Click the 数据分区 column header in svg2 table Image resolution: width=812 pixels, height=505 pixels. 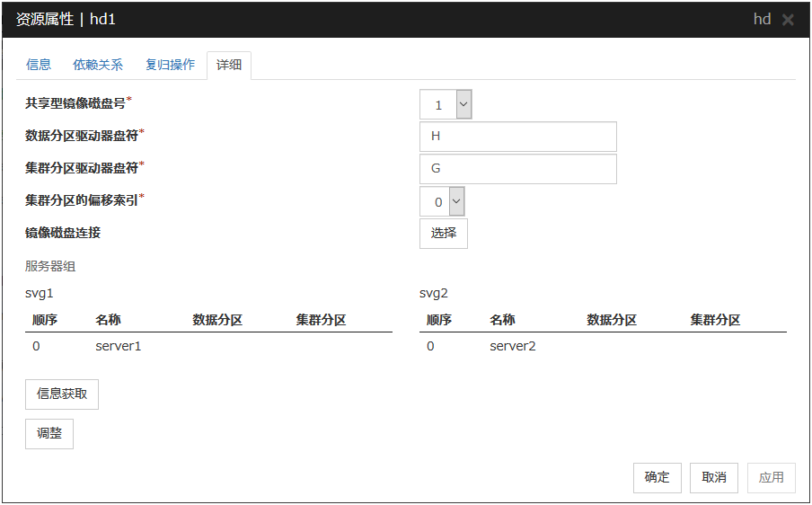click(612, 320)
